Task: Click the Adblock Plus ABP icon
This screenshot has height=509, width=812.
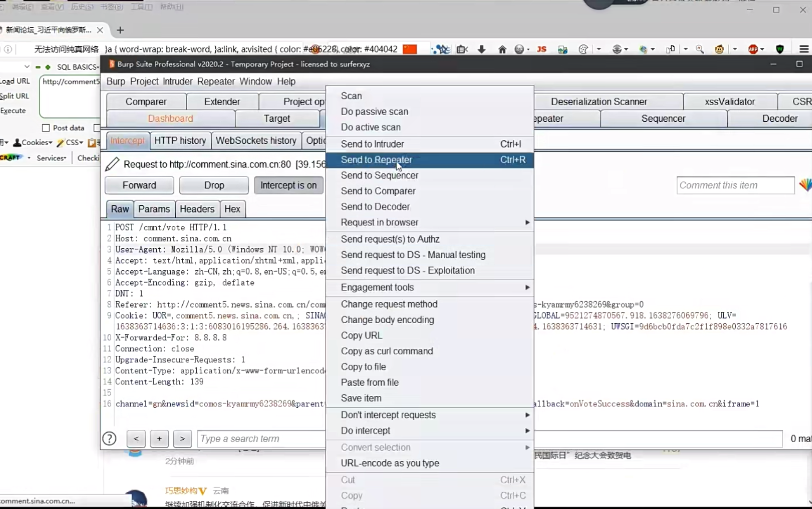Action: pos(753,49)
